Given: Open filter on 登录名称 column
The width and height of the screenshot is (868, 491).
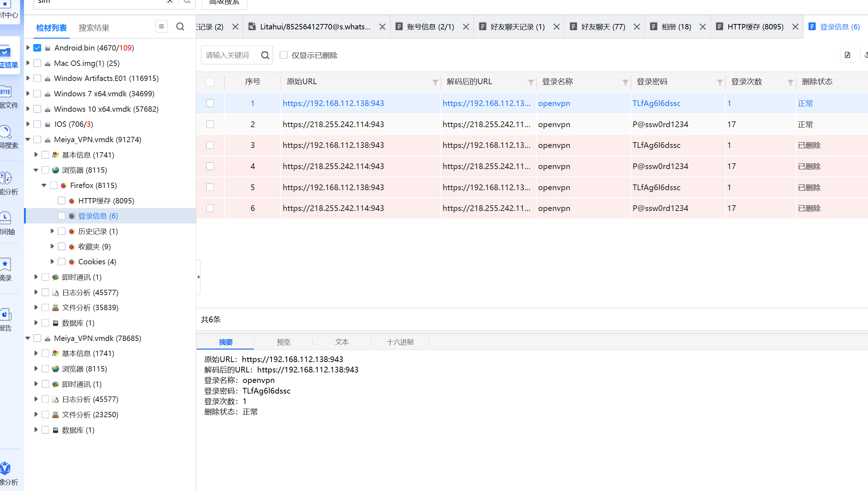Looking at the screenshot, I should pos(625,82).
